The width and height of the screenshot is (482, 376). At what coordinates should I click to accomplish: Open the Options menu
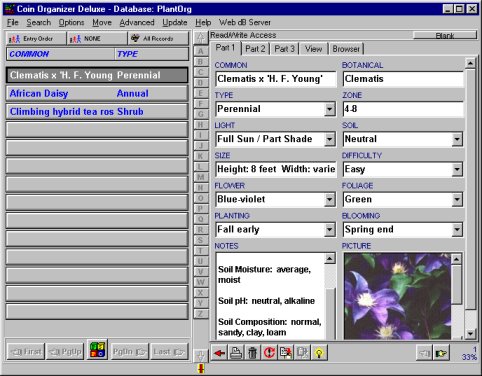click(71, 23)
